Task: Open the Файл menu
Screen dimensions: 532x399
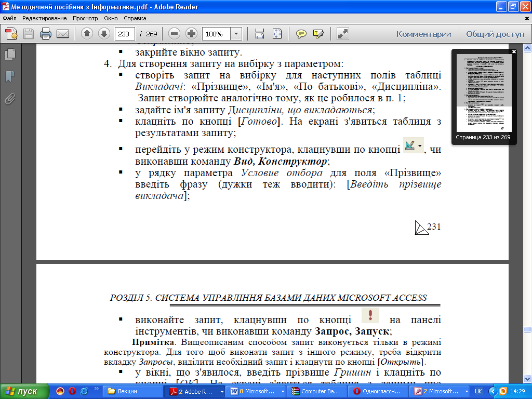Action: pos(9,18)
